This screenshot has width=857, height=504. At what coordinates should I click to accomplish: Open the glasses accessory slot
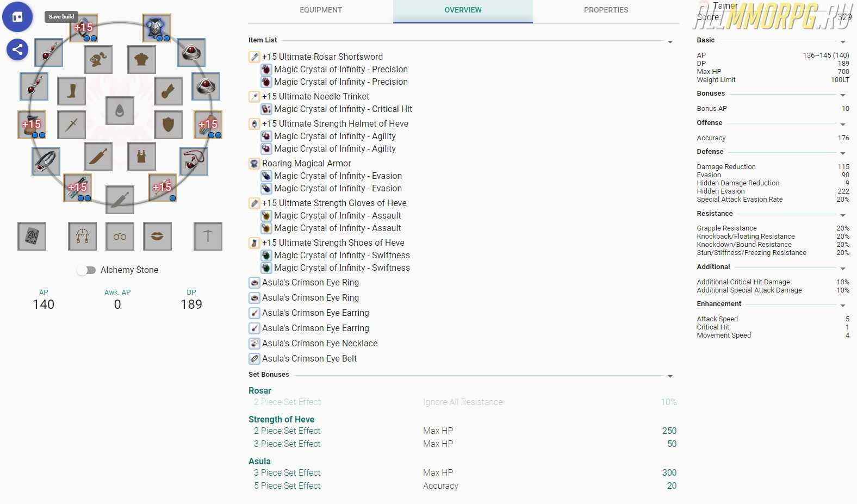coord(120,236)
